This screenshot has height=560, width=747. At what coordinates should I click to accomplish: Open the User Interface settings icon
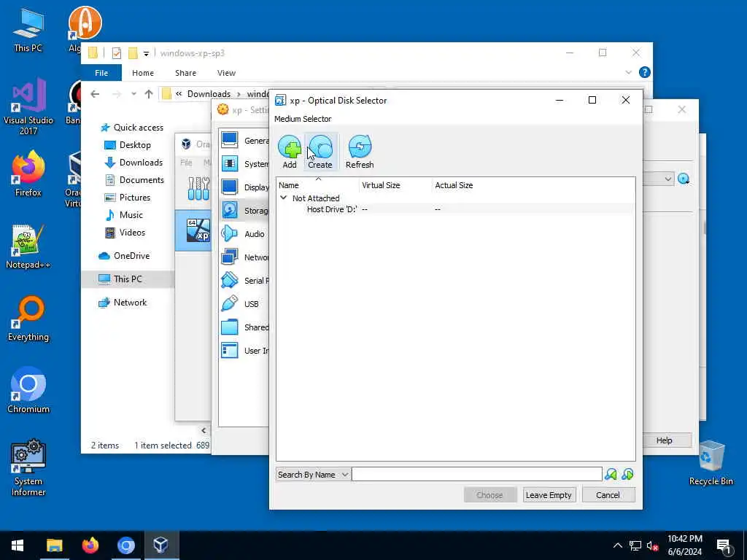[230, 351]
